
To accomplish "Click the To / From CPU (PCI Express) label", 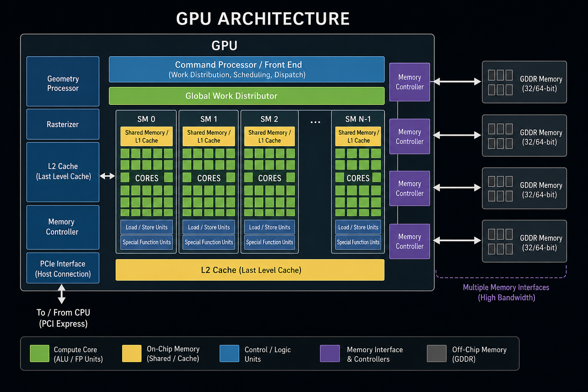I will coord(64,318).
